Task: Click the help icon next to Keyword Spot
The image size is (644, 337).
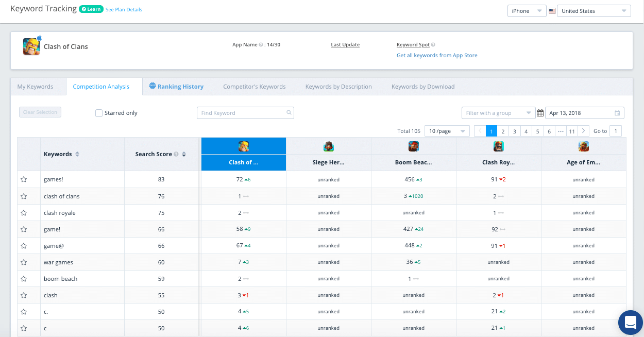Action: 433,45
